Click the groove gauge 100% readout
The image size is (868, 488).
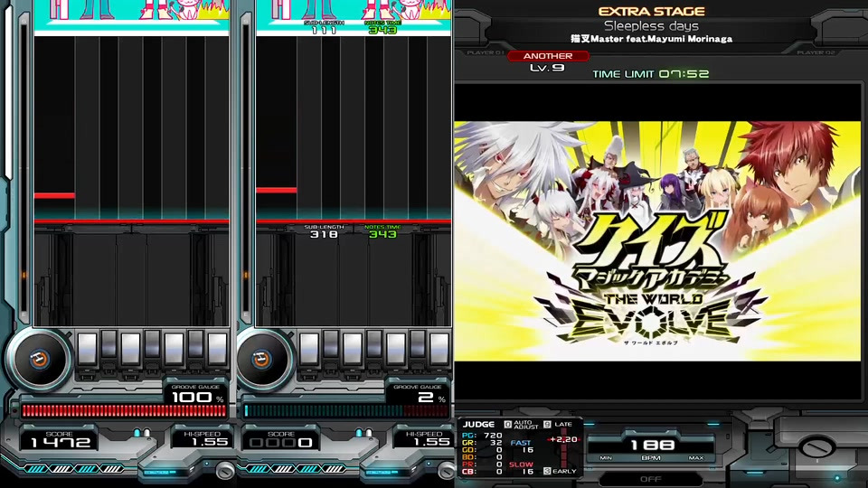point(197,398)
